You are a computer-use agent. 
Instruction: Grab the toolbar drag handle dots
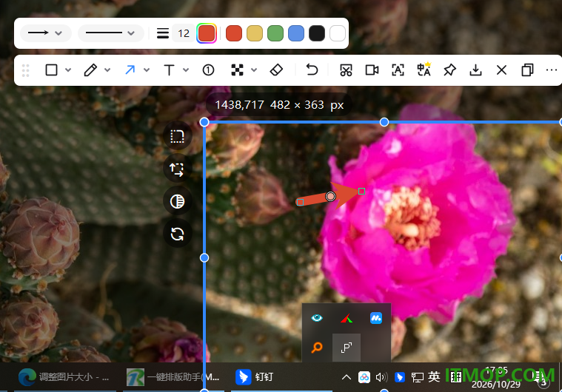click(x=25, y=70)
